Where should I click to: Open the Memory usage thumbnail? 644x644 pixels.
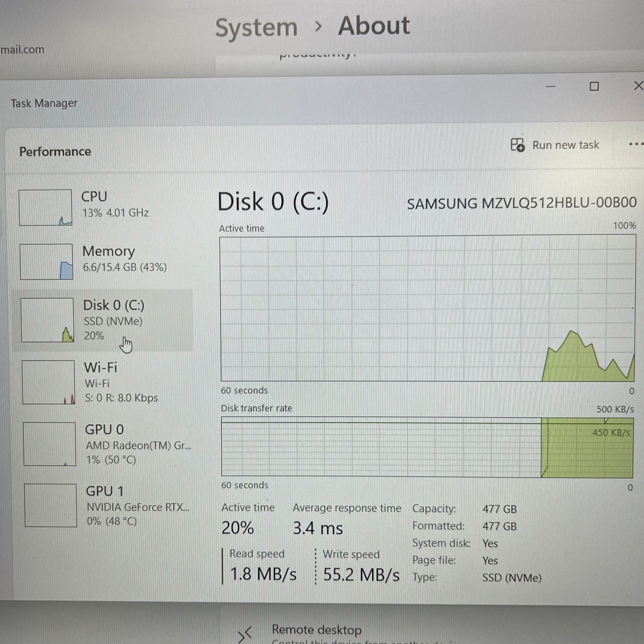46,262
